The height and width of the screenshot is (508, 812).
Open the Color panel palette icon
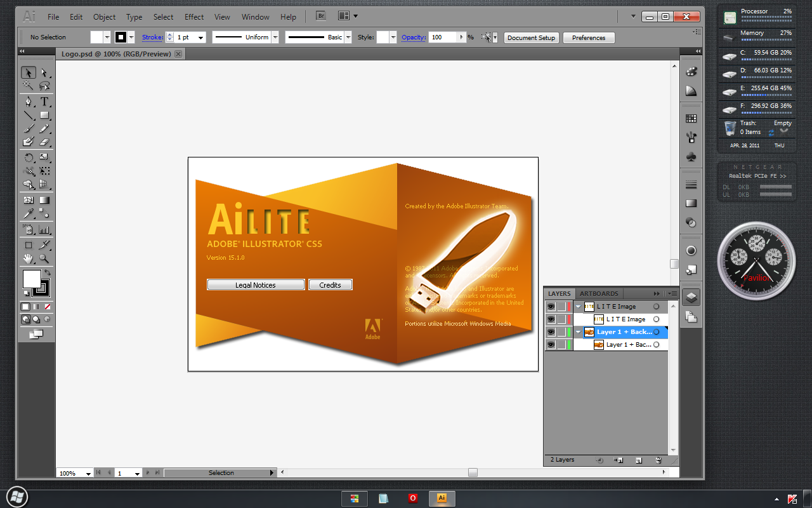[x=691, y=72]
